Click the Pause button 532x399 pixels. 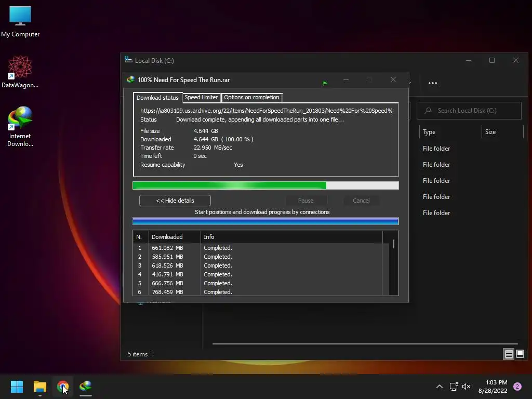click(305, 201)
